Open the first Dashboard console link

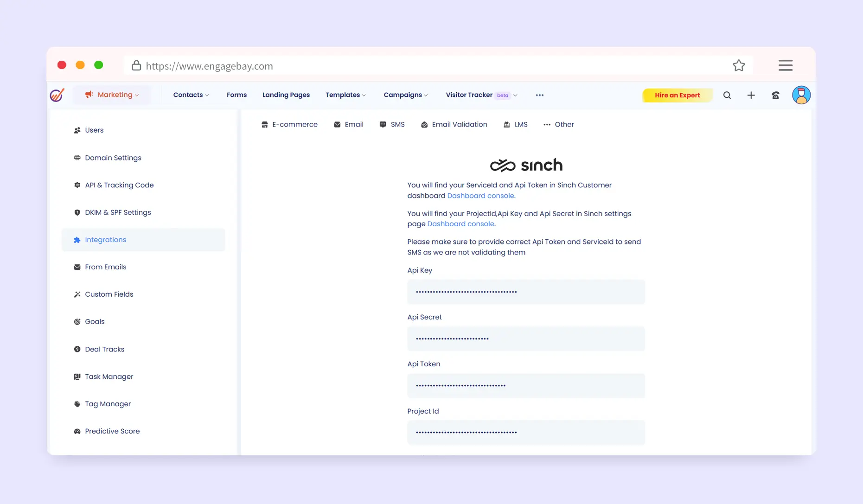(480, 196)
